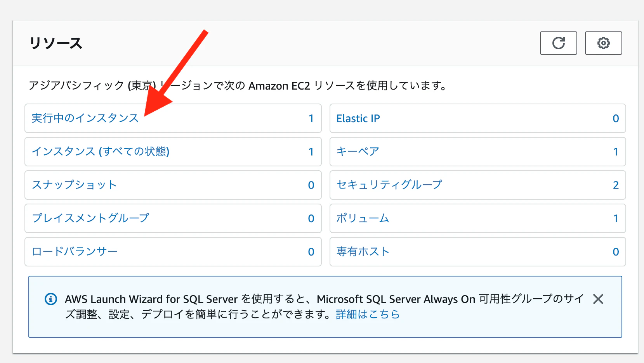Viewport: 644px width, 363px height.
Task: Dismiss the AWS Launch Wizard notice
Action: (x=598, y=299)
